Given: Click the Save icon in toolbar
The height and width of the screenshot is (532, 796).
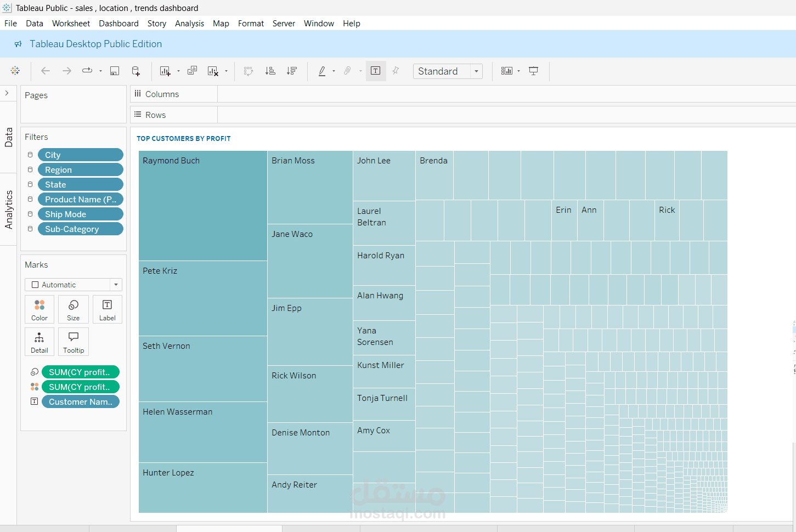Looking at the screenshot, I should click(115, 71).
